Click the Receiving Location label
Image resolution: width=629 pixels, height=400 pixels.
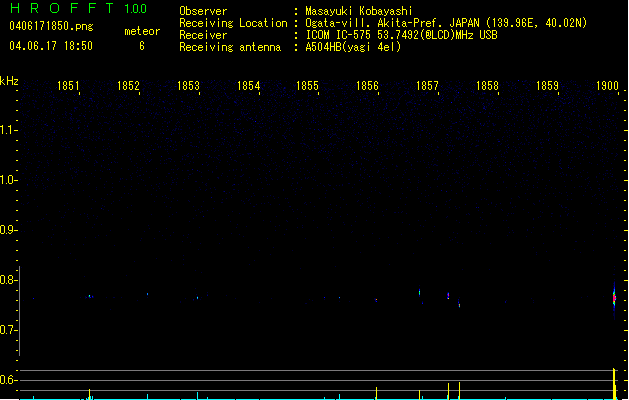coord(233,23)
